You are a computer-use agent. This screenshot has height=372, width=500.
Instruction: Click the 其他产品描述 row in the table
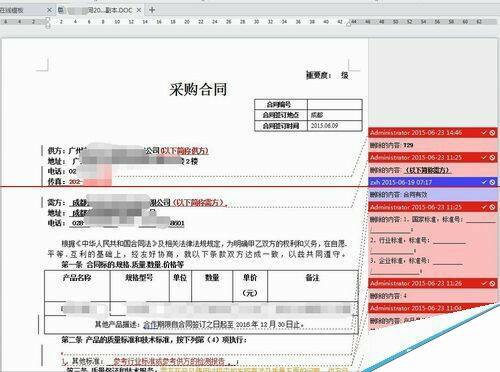click(x=201, y=324)
